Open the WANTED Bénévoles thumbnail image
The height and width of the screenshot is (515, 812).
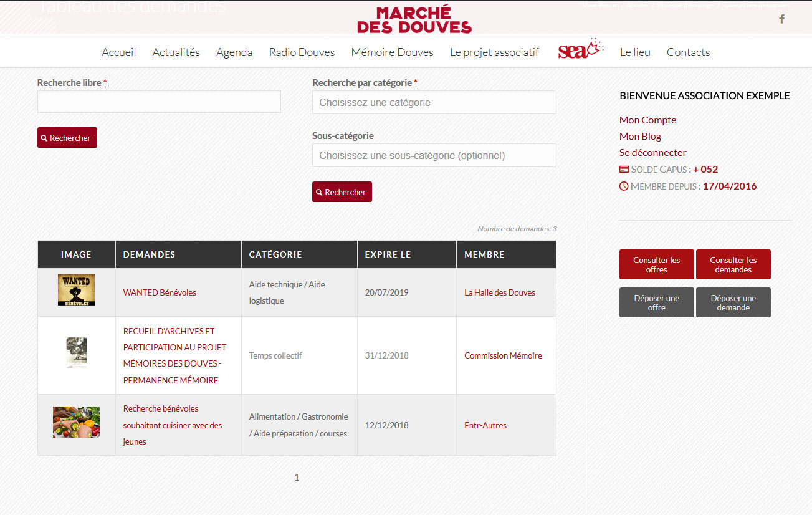coord(76,290)
